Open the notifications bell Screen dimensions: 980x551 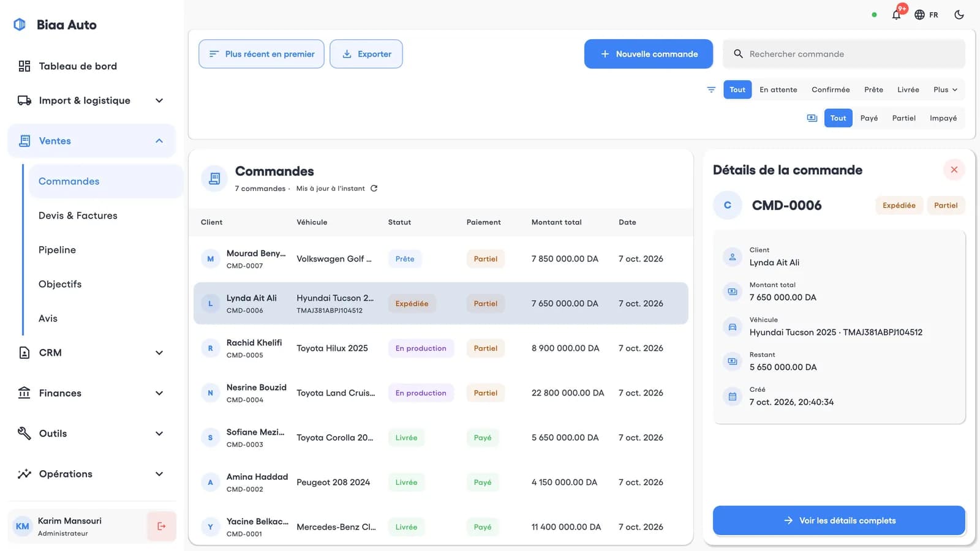(896, 15)
